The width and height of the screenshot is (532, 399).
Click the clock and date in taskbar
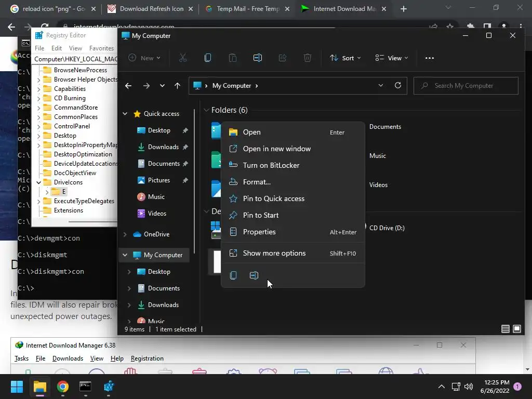point(495,387)
